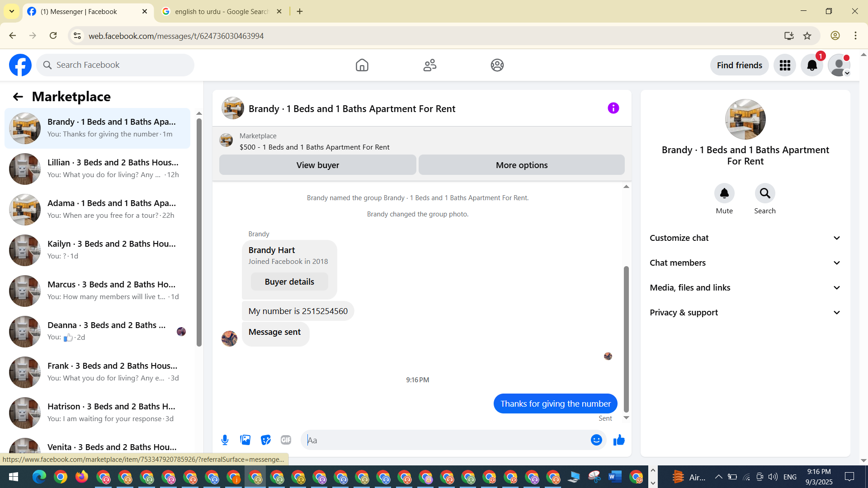Expand the Privacy & support section
Image resolution: width=868 pixels, height=488 pixels.
(x=745, y=313)
